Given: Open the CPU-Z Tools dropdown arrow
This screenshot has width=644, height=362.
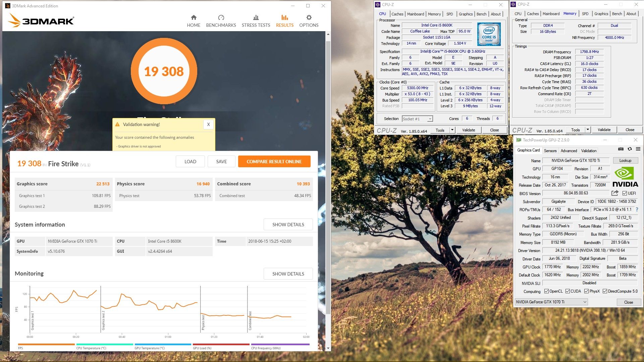Looking at the screenshot, I should click(452, 130).
